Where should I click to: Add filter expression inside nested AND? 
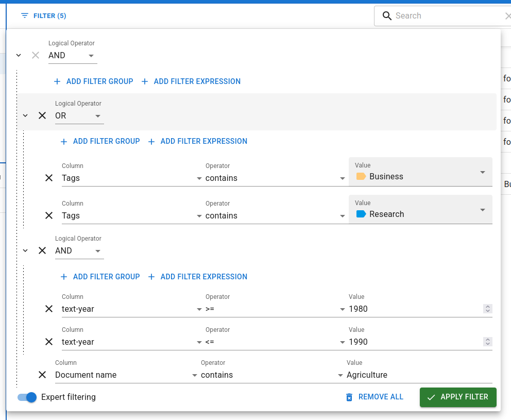coord(197,277)
